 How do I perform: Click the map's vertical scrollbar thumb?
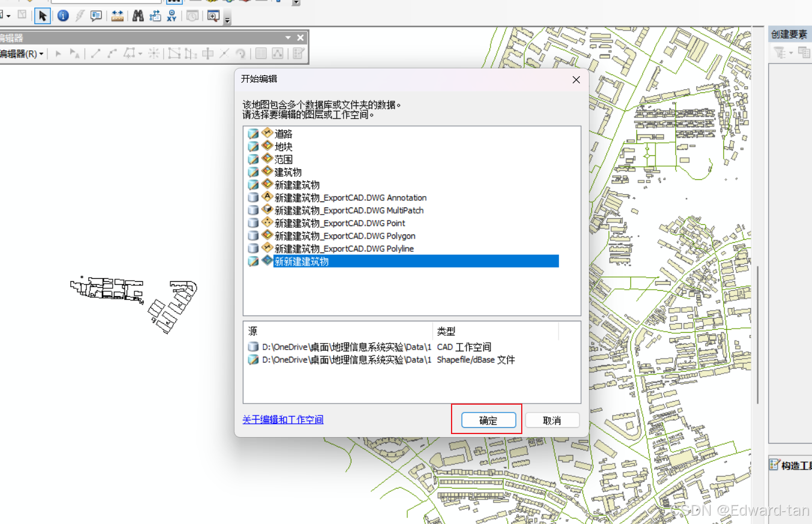coord(758,335)
